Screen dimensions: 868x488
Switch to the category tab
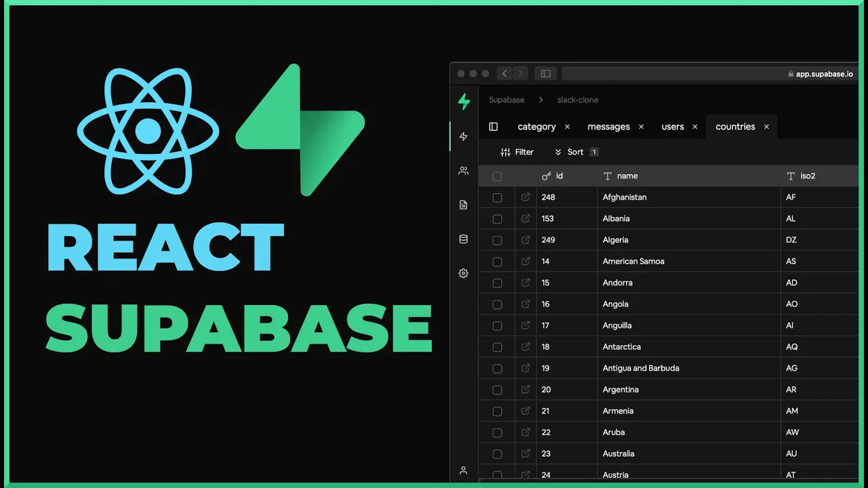536,127
